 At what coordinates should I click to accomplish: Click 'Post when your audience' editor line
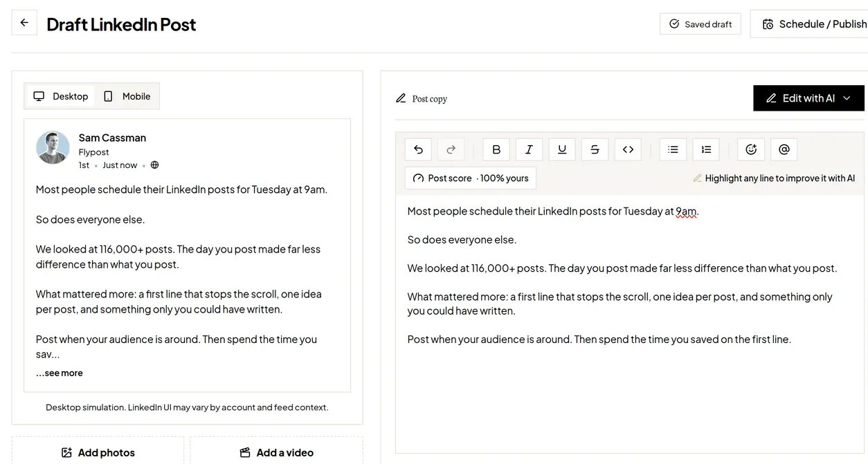[599, 340]
